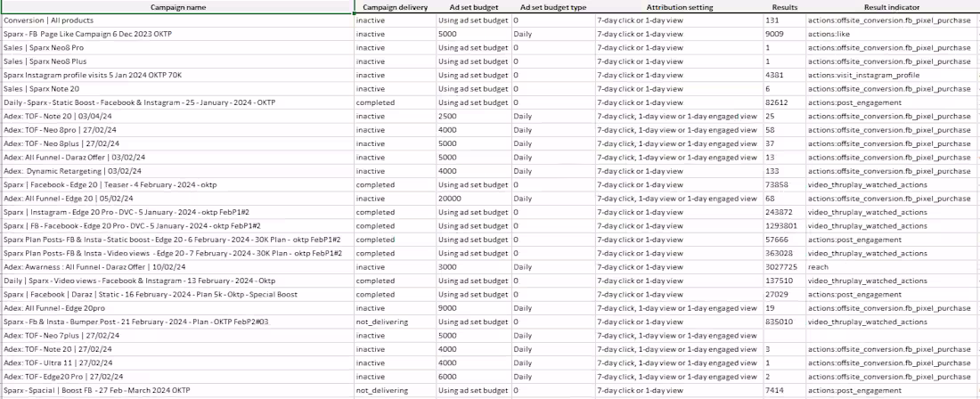980x399 pixels.
Task: Select the 'reach' result indicator cell
Action: (x=891, y=267)
